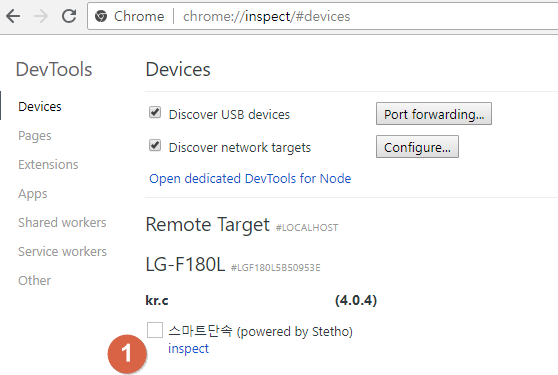
Task: Click the browser forward arrow
Action: point(41,16)
